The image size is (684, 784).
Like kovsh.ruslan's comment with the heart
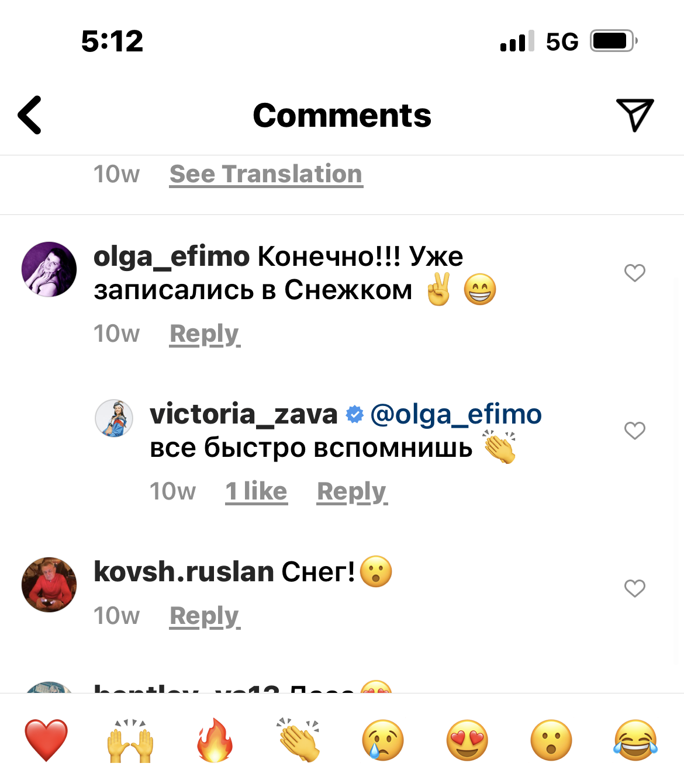point(634,588)
